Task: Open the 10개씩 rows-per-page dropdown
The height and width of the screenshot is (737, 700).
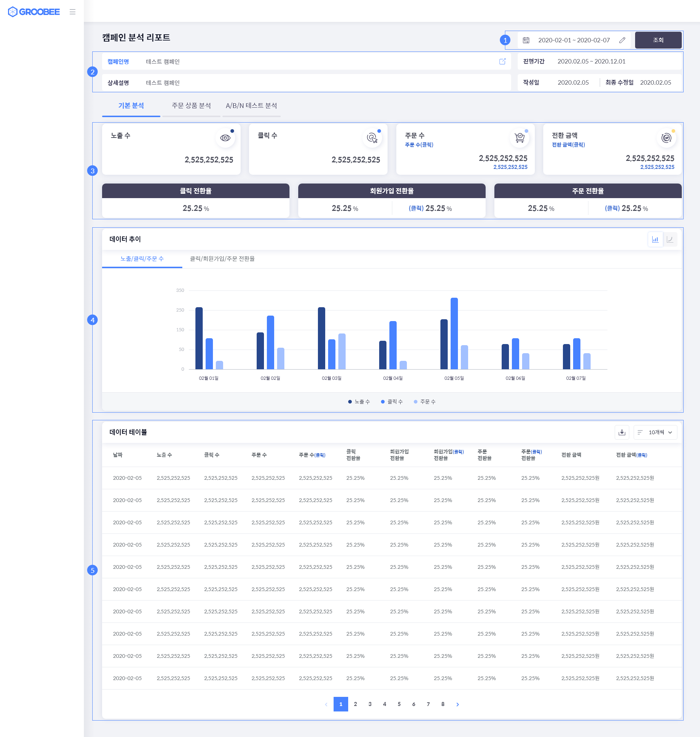Action: coord(655,432)
